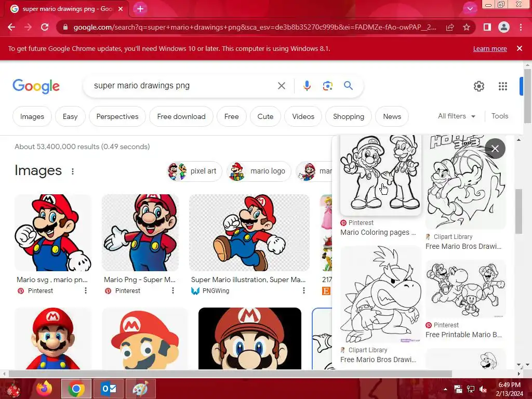Image resolution: width=532 pixels, height=399 pixels.
Task: Click Learn more link in update bar
Action: 490,48
